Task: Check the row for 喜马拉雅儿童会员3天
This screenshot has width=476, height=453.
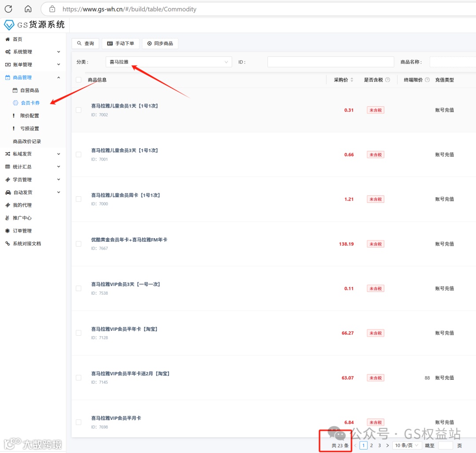Action: [78, 155]
